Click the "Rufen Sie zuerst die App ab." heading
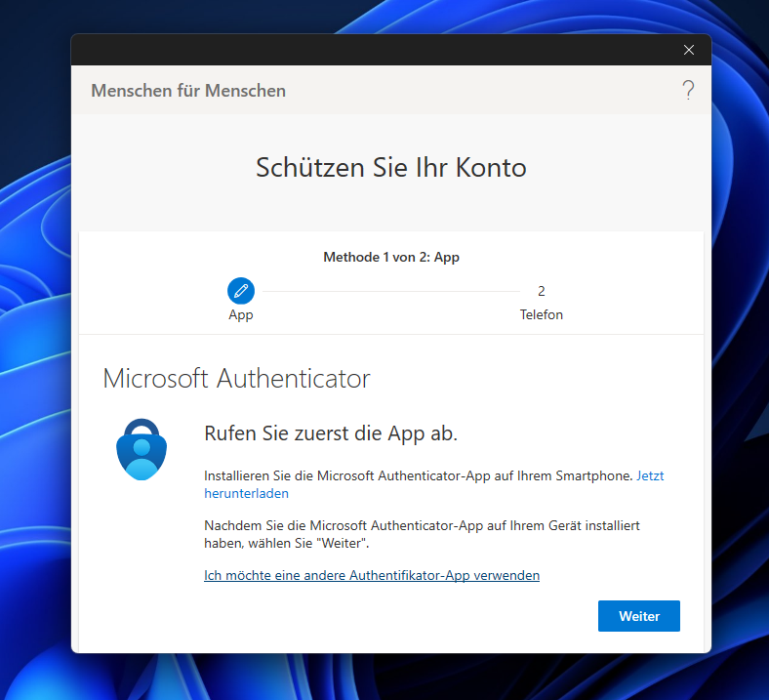Screen dimensions: 769x700 [330, 433]
